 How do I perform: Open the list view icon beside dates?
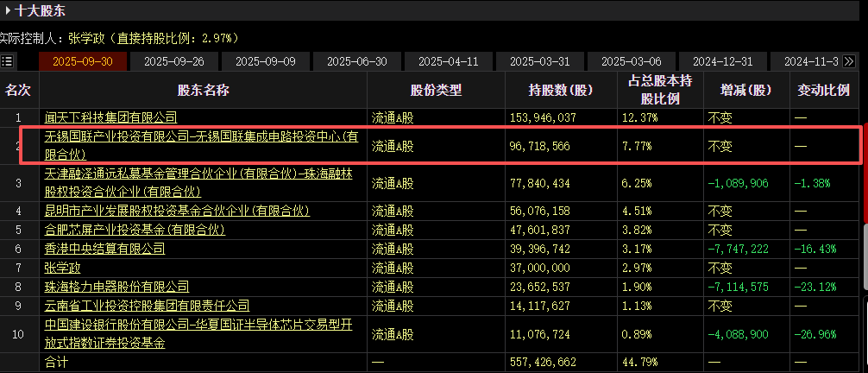click(7, 61)
